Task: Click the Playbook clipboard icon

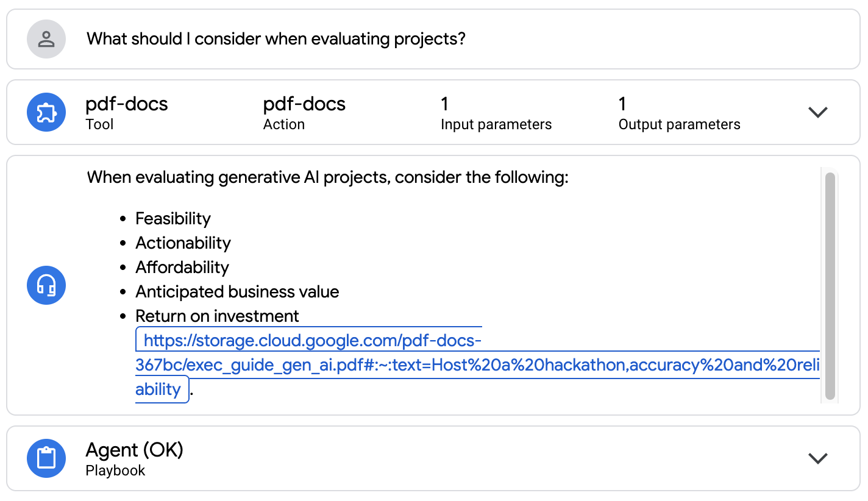Action: [46, 458]
